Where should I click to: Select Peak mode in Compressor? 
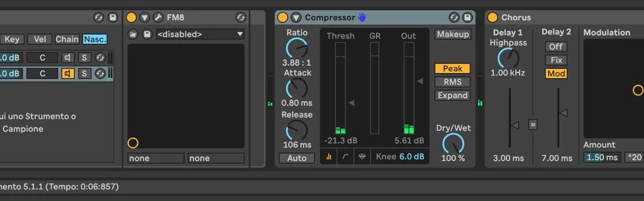tap(453, 69)
